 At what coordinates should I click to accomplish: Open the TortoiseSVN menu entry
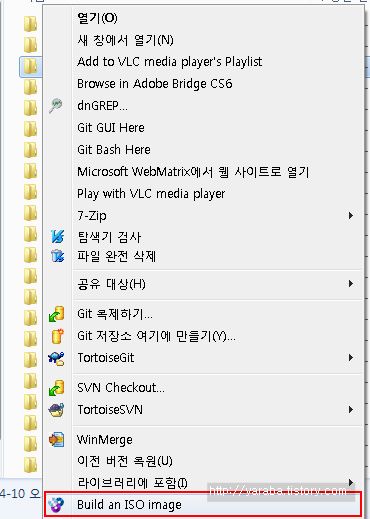tap(203, 410)
